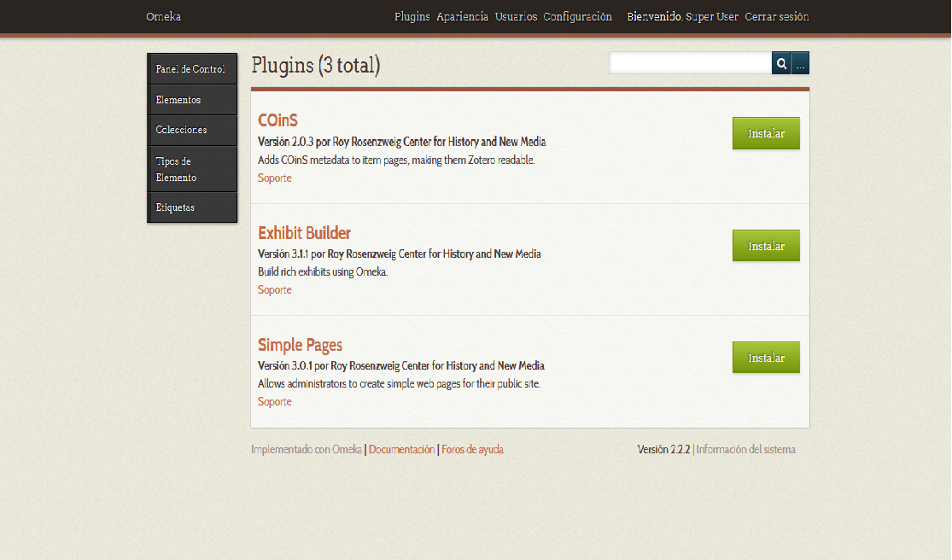The width and height of the screenshot is (952, 560).
Task: View Información del sistema in footer
Action: click(x=745, y=450)
